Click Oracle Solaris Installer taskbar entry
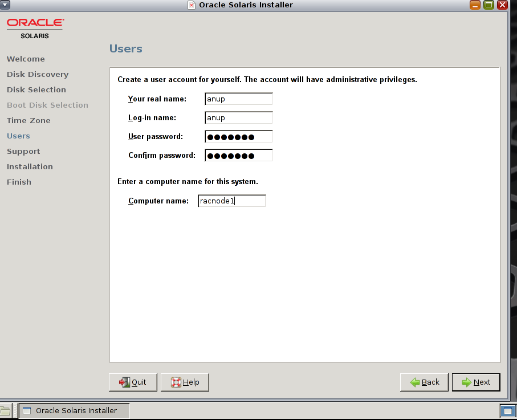Screen dimensions: 517x420 (x=74, y=411)
